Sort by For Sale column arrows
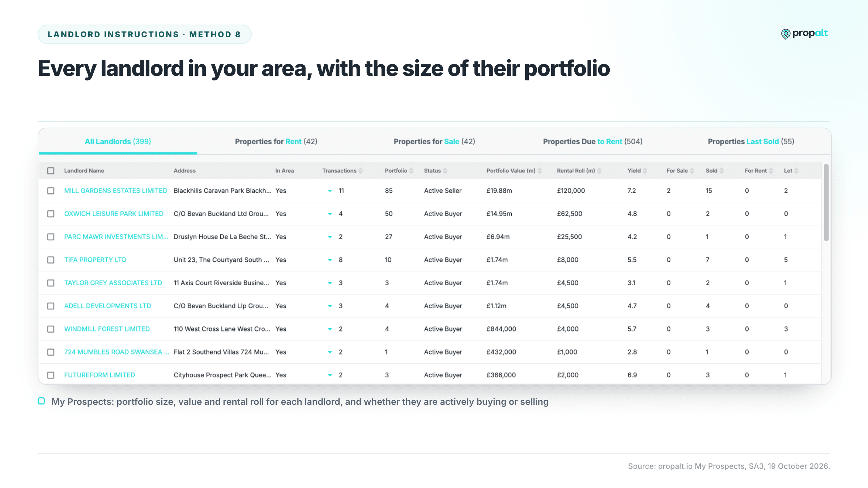The height and width of the screenshot is (488, 868). 692,171
